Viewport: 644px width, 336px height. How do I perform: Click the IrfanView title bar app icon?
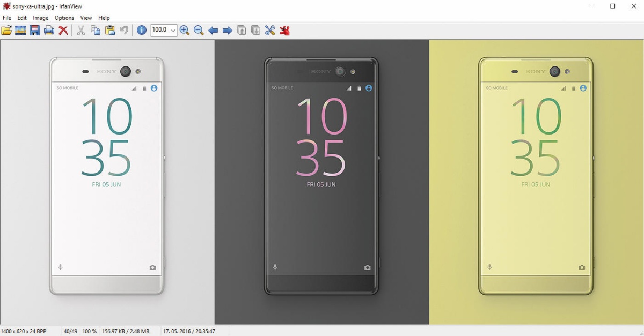[x=6, y=6]
